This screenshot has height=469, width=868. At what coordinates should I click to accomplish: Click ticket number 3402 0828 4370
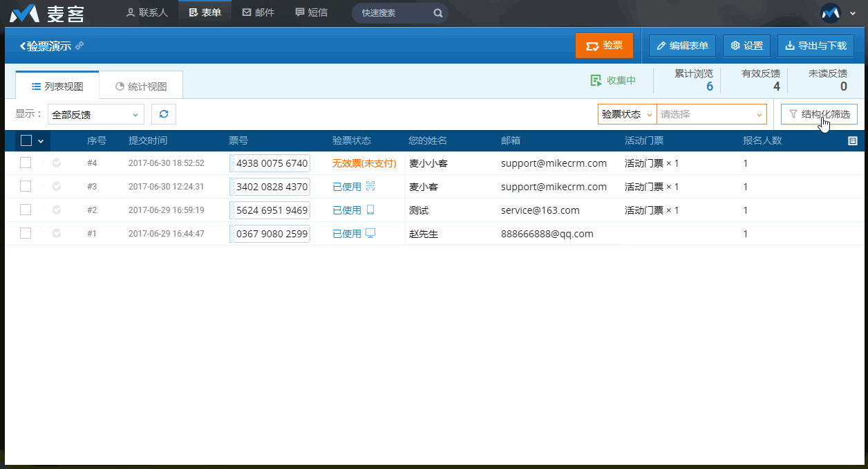pos(272,187)
